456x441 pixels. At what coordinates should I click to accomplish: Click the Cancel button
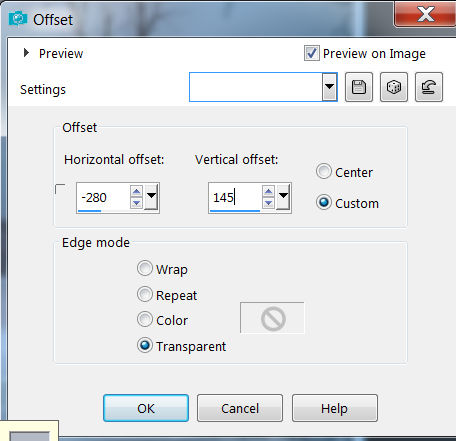click(240, 408)
